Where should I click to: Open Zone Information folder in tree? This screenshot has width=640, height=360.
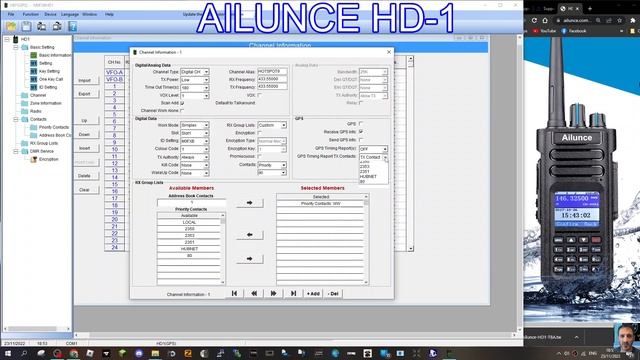click(x=45, y=103)
